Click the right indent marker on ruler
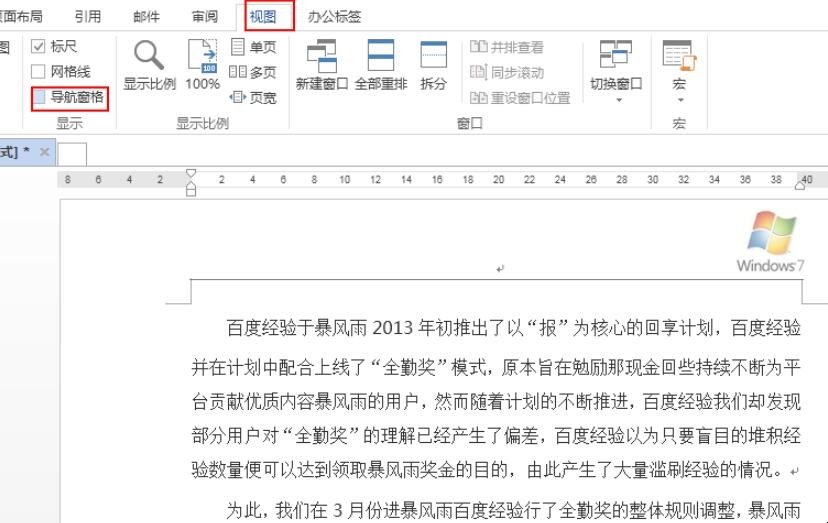Screen dimensions: 828x523 [x=800, y=184]
